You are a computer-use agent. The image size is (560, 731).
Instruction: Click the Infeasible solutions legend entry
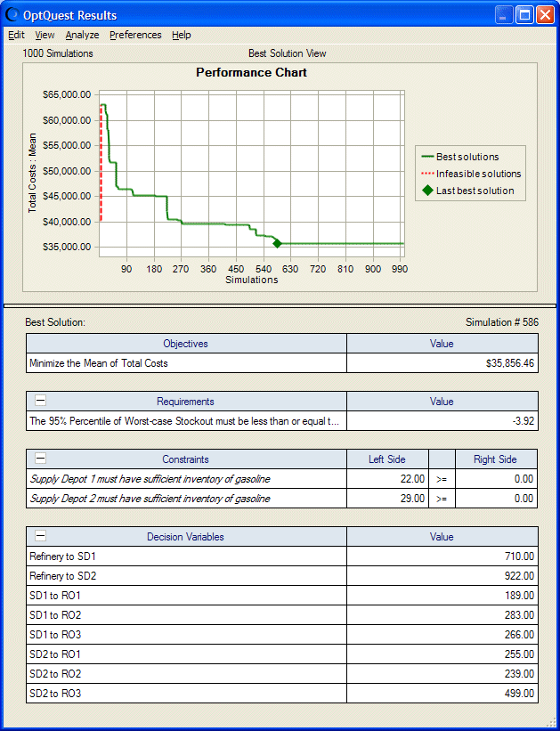(470, 174)
